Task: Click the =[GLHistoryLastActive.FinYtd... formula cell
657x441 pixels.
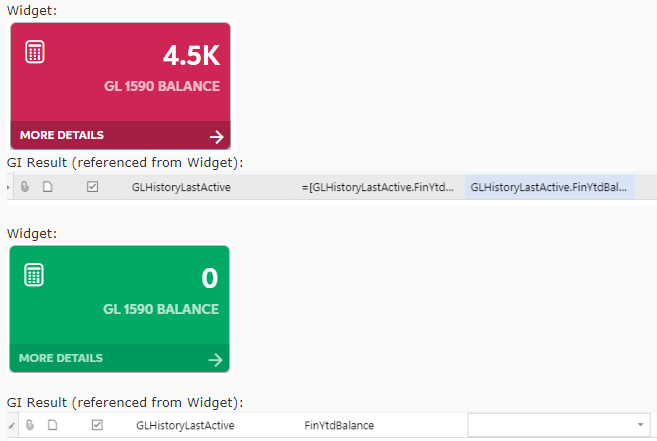Action: click(x=378, y=187)
